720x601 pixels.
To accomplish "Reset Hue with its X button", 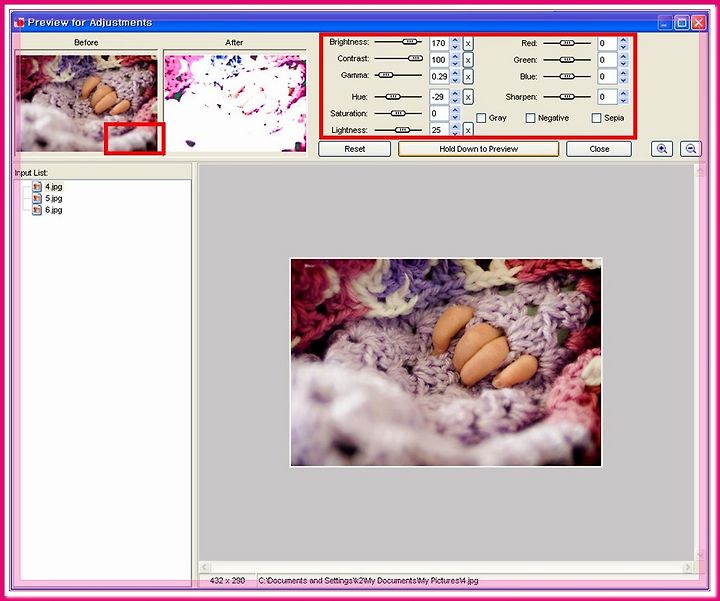I will point(468,97).
